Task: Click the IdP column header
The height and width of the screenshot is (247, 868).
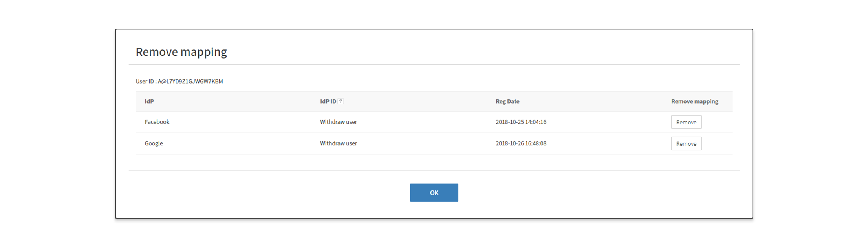Action: coord(149,101)
